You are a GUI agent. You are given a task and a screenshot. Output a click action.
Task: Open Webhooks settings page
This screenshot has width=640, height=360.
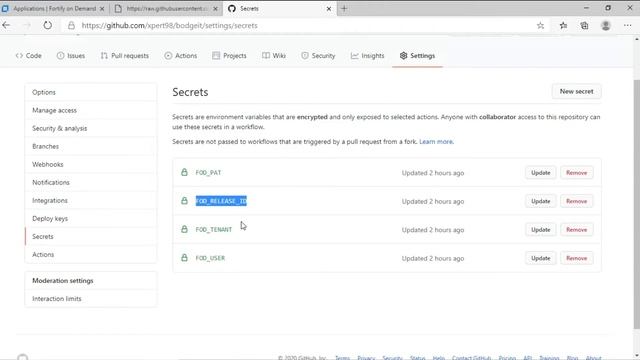[x=91, y=164]
